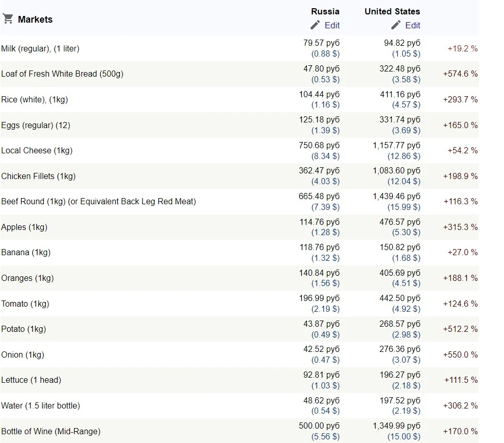The image size is (504, 443).
Task: Click the Tomato (1kg) label
Action: [25, 304]
